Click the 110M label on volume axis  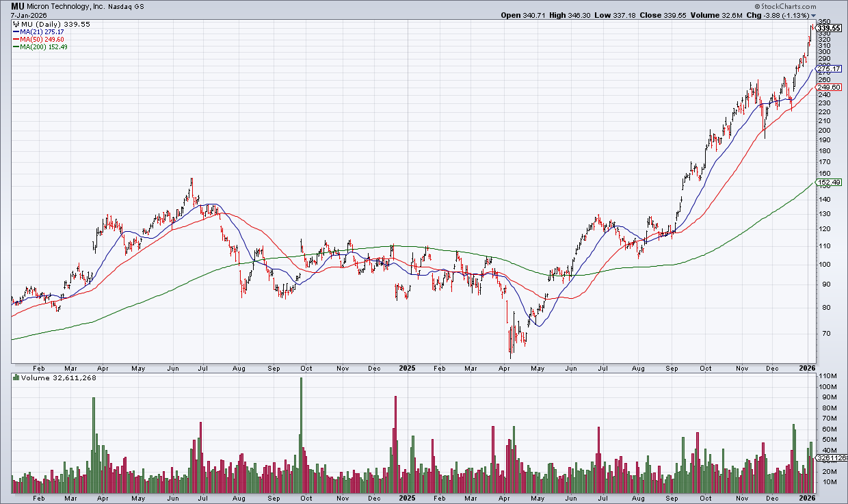click(828, 377)
